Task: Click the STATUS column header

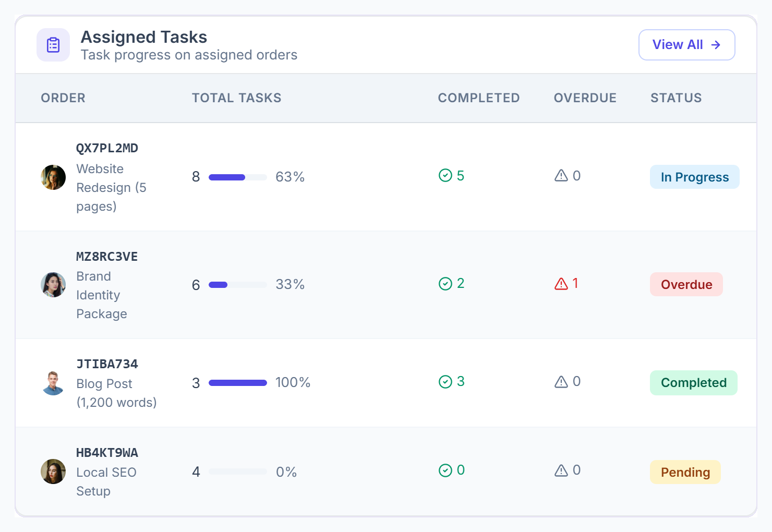Action: (x=676, y=98)
